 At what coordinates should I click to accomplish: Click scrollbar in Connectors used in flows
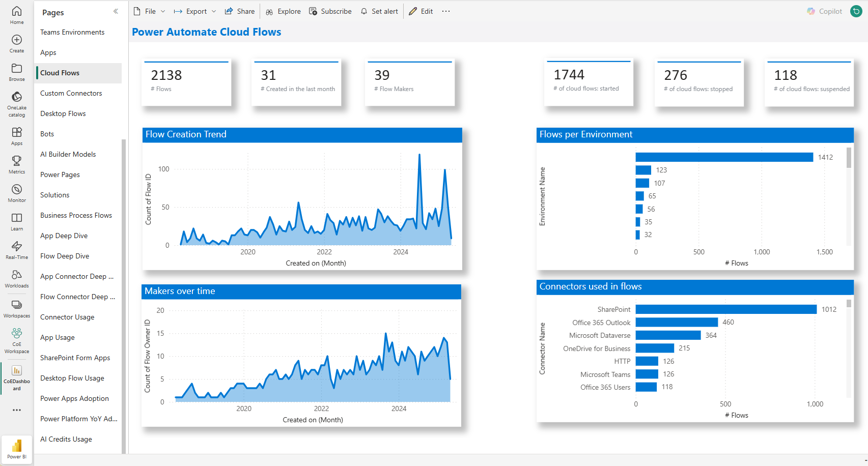(849, 304)
